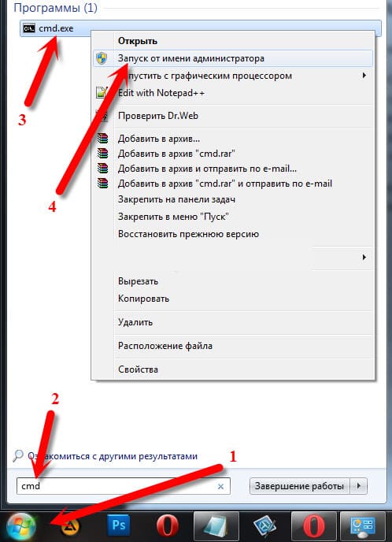Click the notepad-style taskbar icon

pos(216,527)
